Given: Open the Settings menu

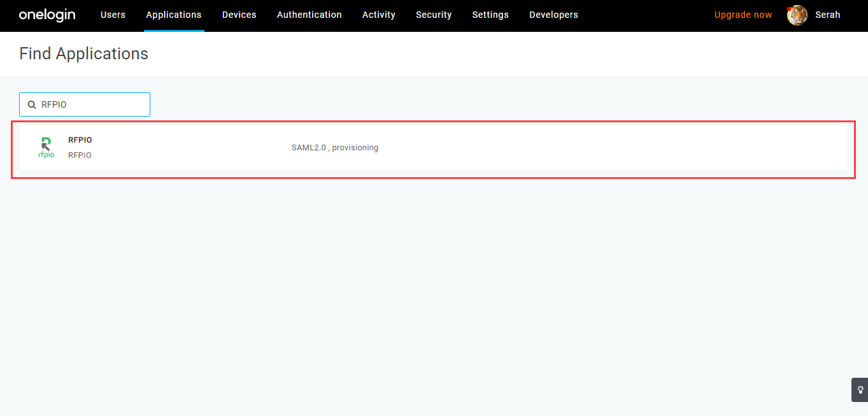Looking at the screenshot, I should coord(490,15).
